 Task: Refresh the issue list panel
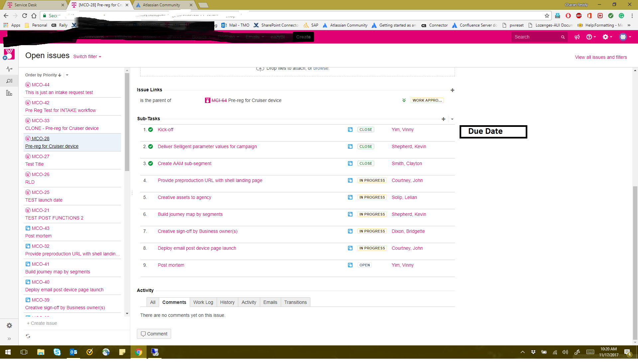click(28, 336)
